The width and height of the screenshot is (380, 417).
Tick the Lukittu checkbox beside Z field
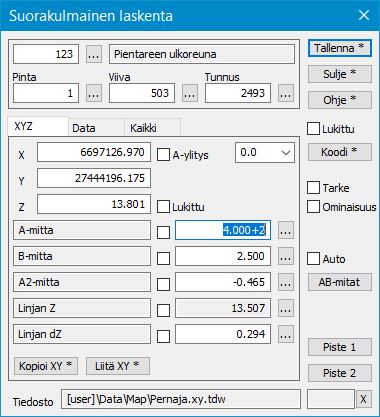(163, 207)
